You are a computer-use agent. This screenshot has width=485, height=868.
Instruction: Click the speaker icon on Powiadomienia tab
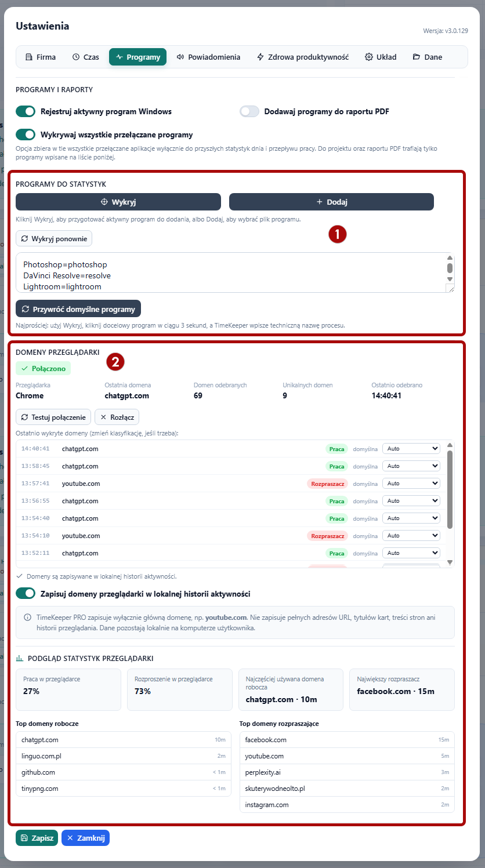pyautogui.click(x=180, y=57)
